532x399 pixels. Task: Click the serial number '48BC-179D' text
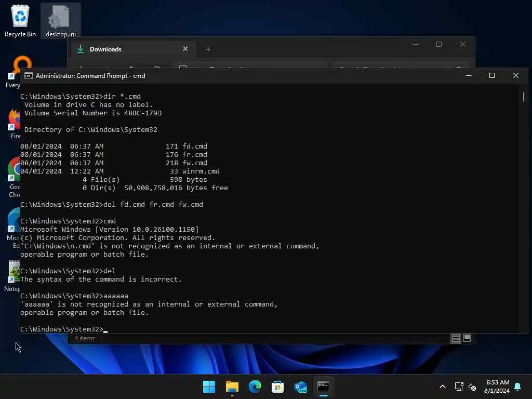pyautogui.click(x=143, y=113)
